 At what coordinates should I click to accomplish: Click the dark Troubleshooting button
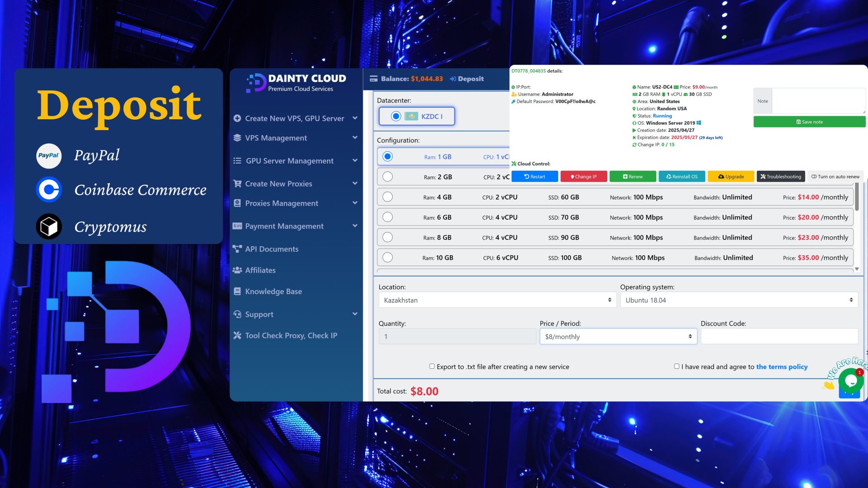pos(781,177)
